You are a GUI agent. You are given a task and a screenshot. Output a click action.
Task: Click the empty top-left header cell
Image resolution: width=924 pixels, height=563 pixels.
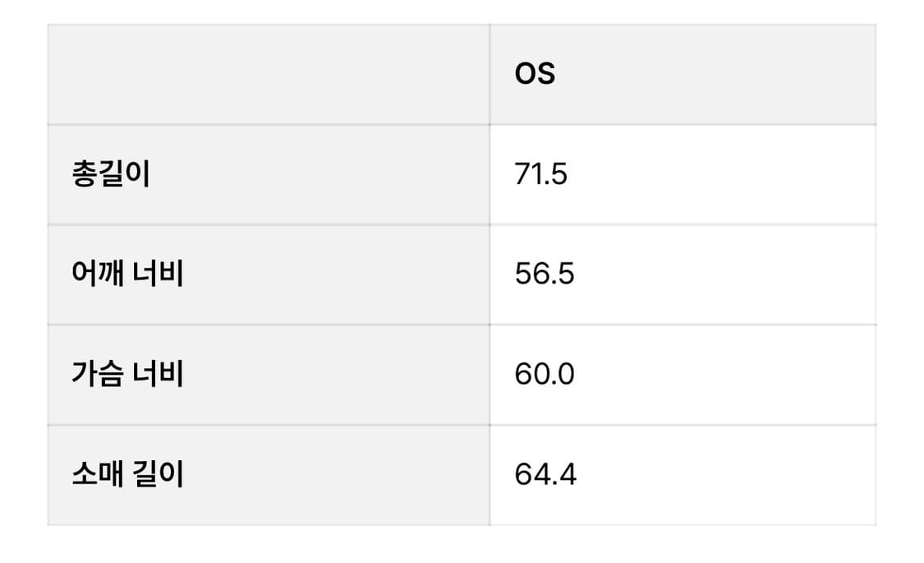pos(268,74)
